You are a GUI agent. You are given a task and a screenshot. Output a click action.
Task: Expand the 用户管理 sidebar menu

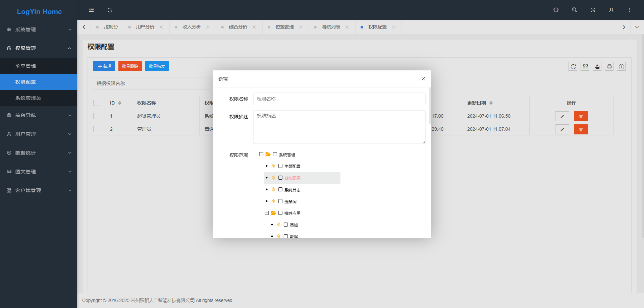(39, 134)
